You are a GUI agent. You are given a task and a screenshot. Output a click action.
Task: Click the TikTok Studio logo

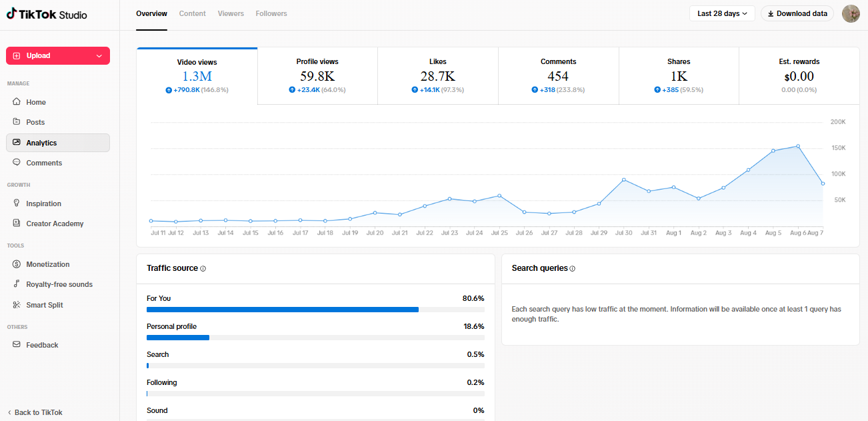[x=47, y=15]
